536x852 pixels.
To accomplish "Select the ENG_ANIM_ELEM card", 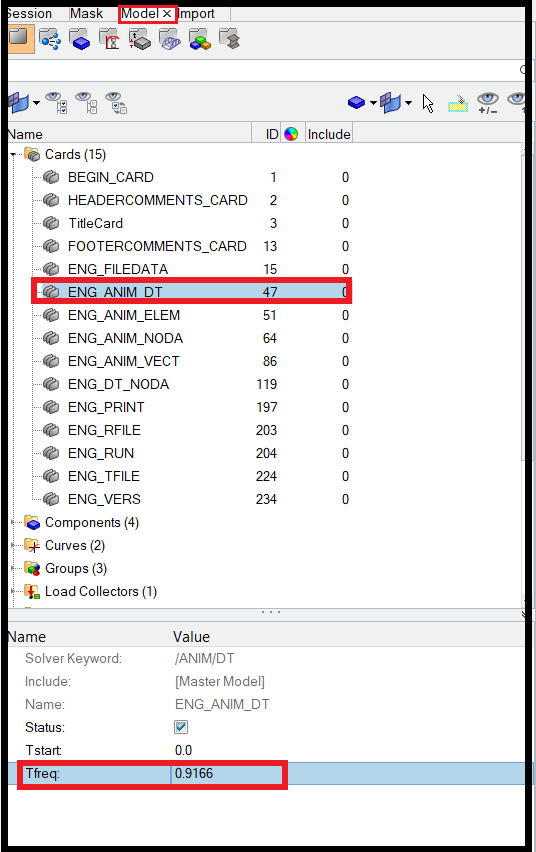I will coord(123,315).
